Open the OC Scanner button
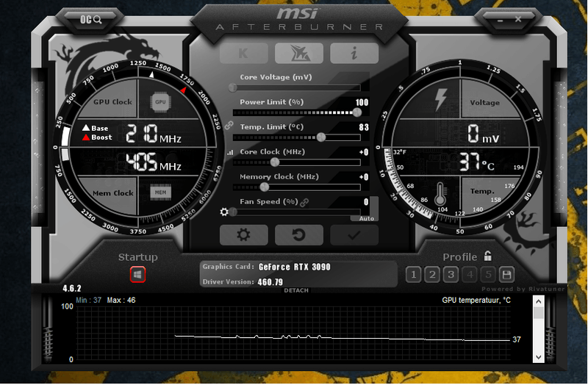 [90, 20]
